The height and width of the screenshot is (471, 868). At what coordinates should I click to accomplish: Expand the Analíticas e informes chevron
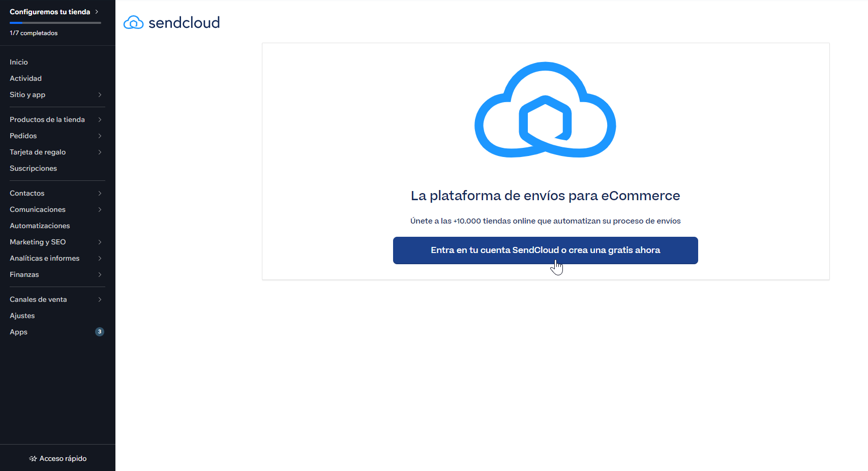(100, 259)
